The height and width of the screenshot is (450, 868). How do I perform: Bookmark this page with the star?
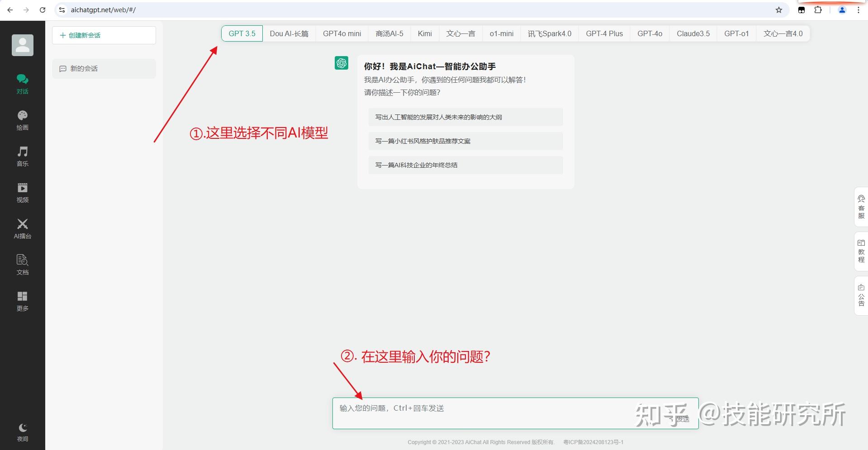(x=779, y=10)
